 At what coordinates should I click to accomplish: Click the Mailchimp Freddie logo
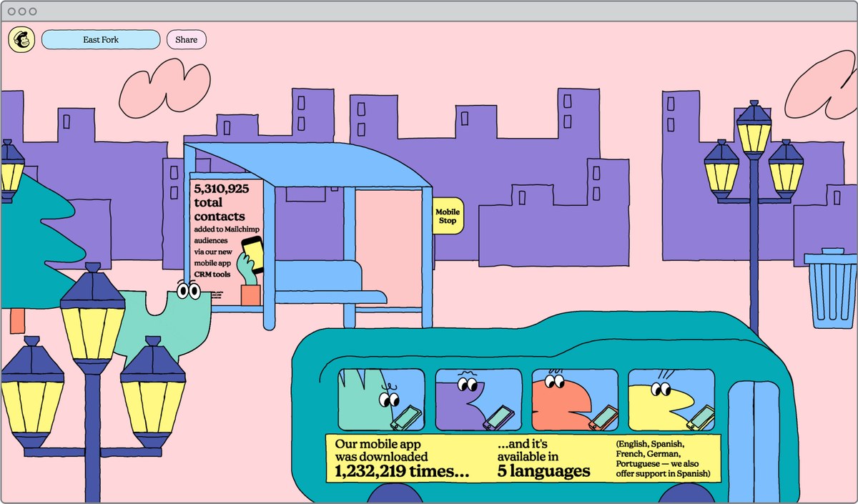[x=21, y=39]
